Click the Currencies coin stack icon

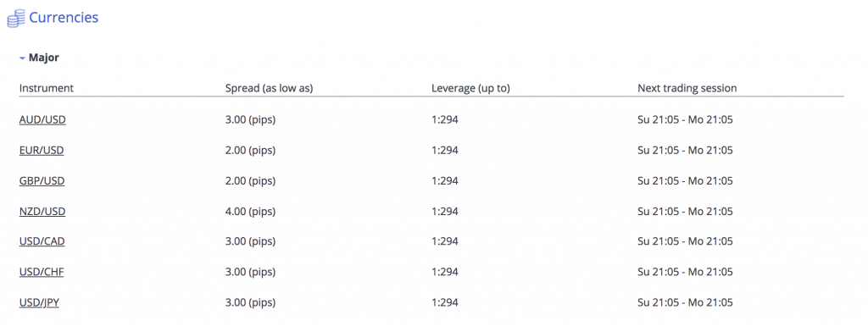click(16, 19)
